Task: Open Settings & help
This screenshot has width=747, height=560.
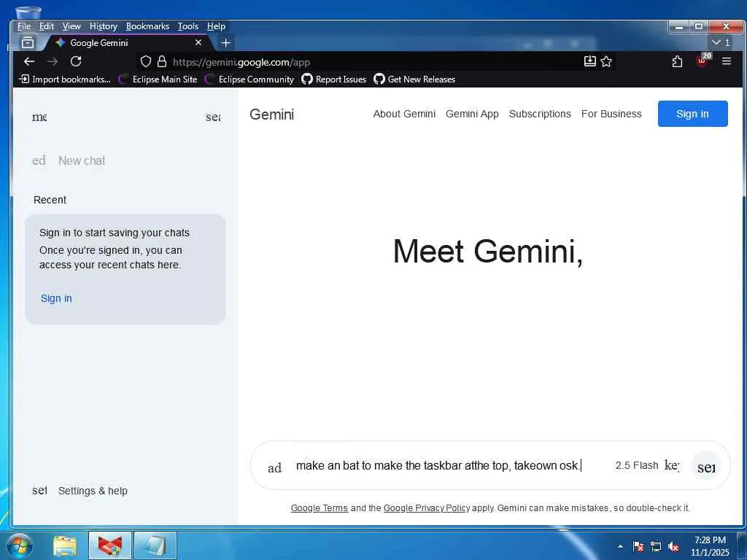Action: (93, 491)
